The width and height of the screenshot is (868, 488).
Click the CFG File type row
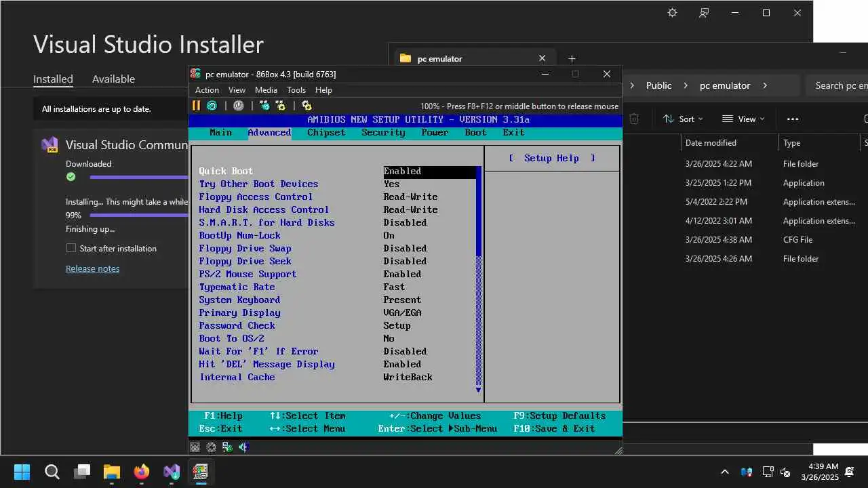[x=797, y=240]
